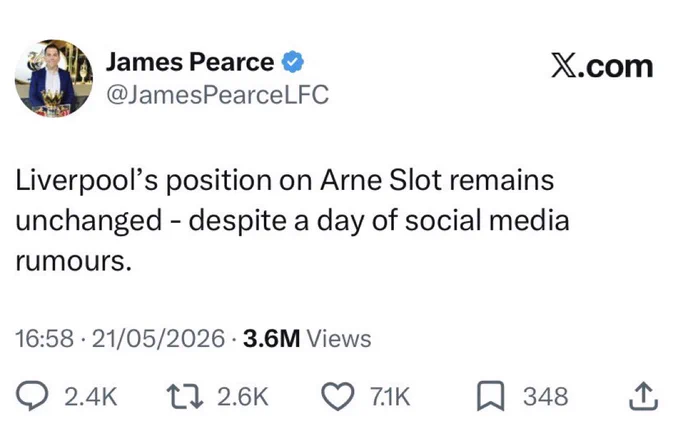The image size is (680, 444).
Task: Bookmark the tweet with bookmark icon
Action: (490, 396)
